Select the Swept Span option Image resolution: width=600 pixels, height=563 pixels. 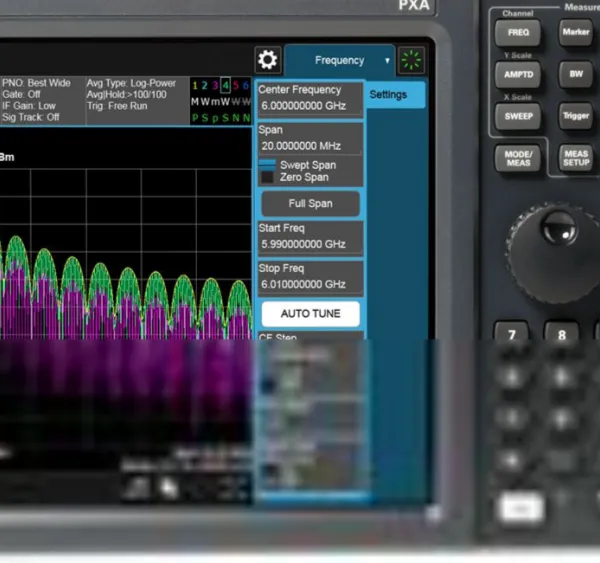tap(298, 165)
